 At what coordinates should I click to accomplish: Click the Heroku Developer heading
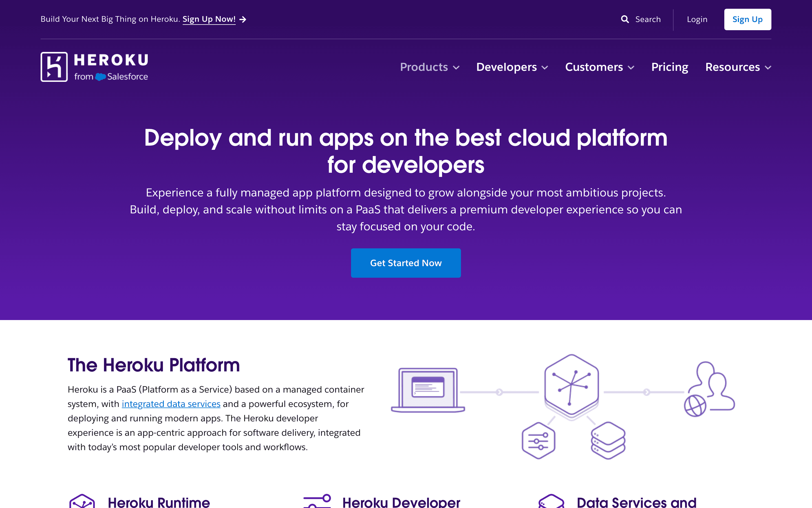401,502
